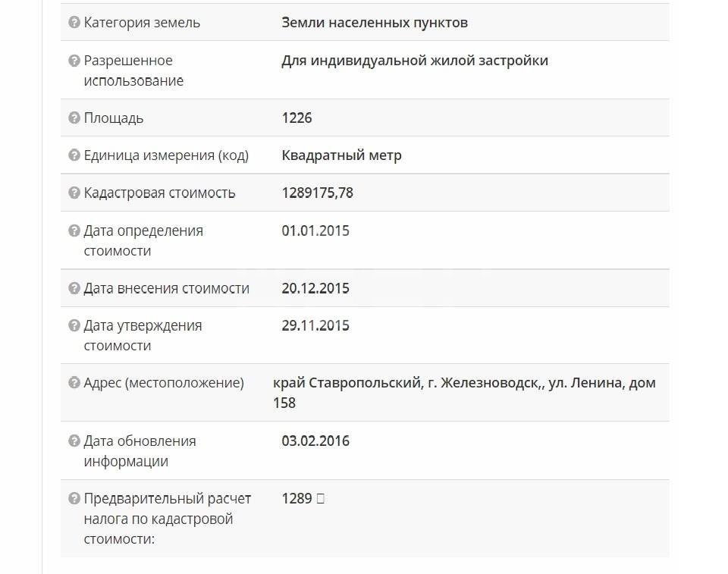Click help icon next to Разрешенное использование

74,61
